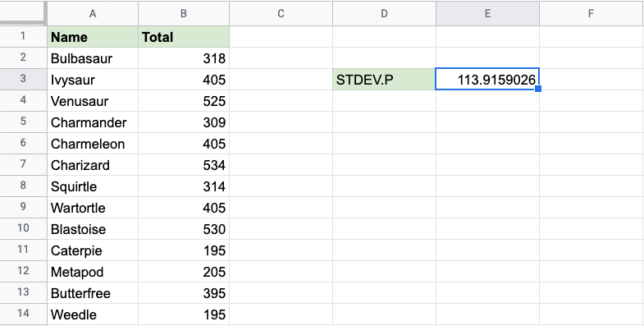Click the STDEV.P label cell

pyautogui.click(x=384, y=80)
